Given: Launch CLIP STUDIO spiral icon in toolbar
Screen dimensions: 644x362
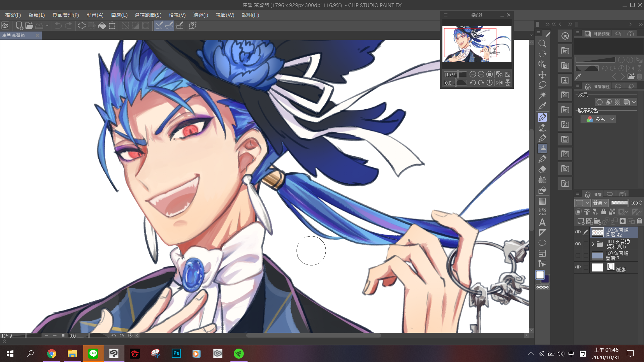Looking at the screenshot, I should point(5,25).
